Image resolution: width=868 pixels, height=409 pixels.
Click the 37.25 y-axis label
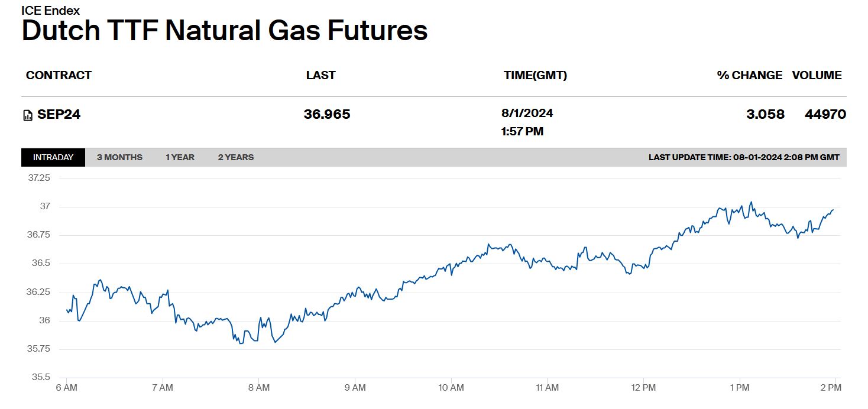(x=39, y=178)
